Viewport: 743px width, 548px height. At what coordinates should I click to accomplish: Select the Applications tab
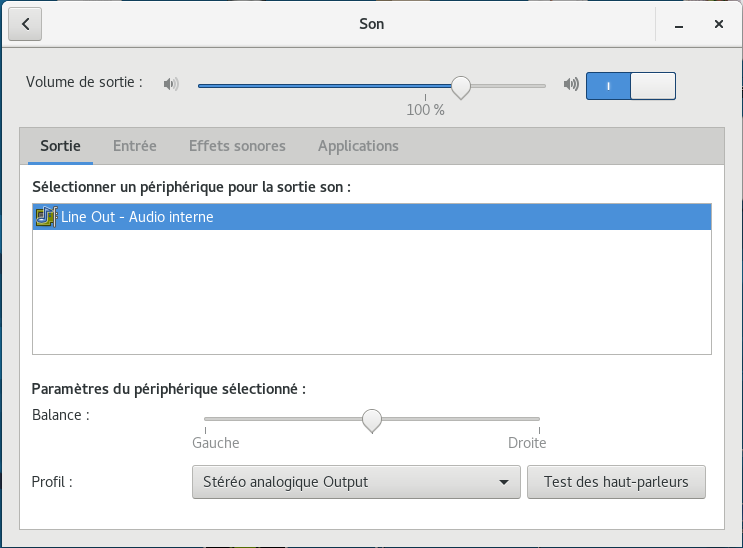(x=358, y=146)
